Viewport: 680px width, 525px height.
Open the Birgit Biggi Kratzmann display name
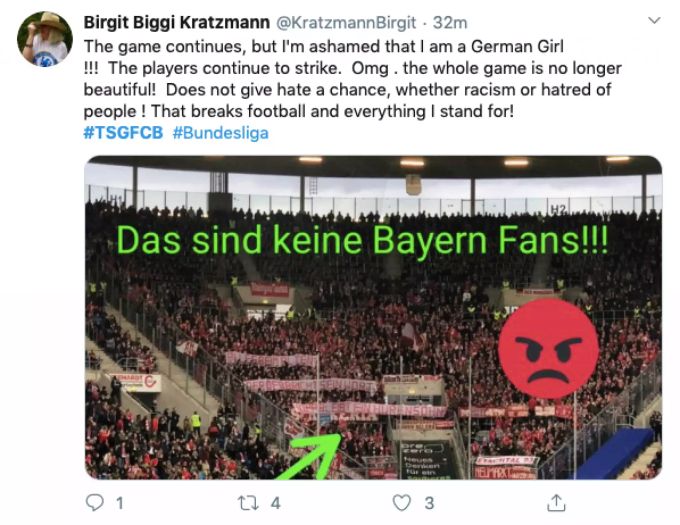point(177,23)
